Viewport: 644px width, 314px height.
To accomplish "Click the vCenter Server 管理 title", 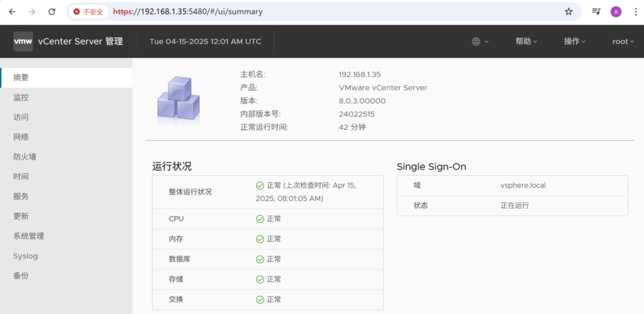I will 80,41.
